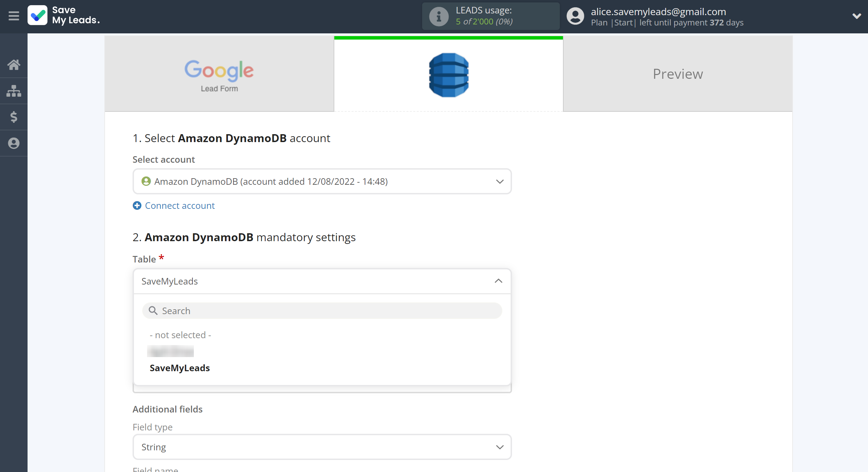868x472 pixels.
Task: Open the connections sitemap sidebar icon
Action: tap(14, 91)
